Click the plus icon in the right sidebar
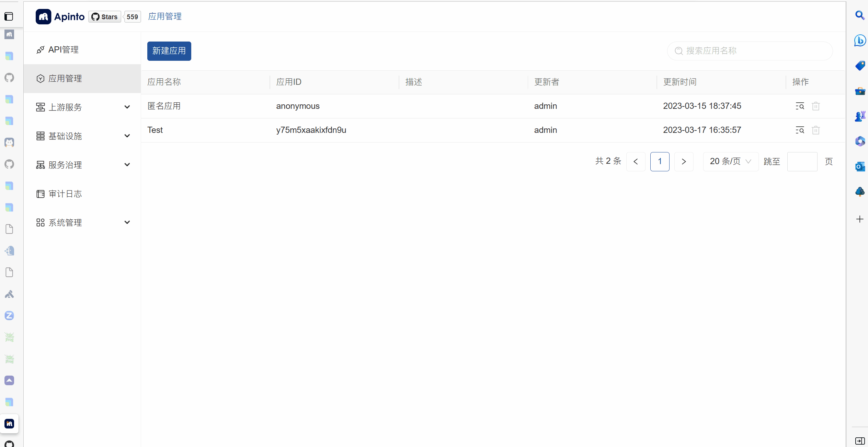Screen dimensions: 868x447 859,219
